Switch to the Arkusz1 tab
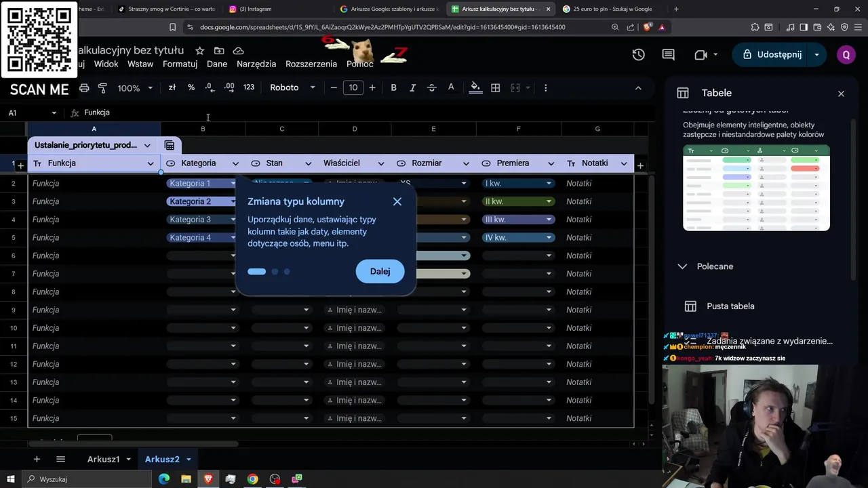Image resolution: width=868 pixels, height=488 pixels. (x=103, y=460)
